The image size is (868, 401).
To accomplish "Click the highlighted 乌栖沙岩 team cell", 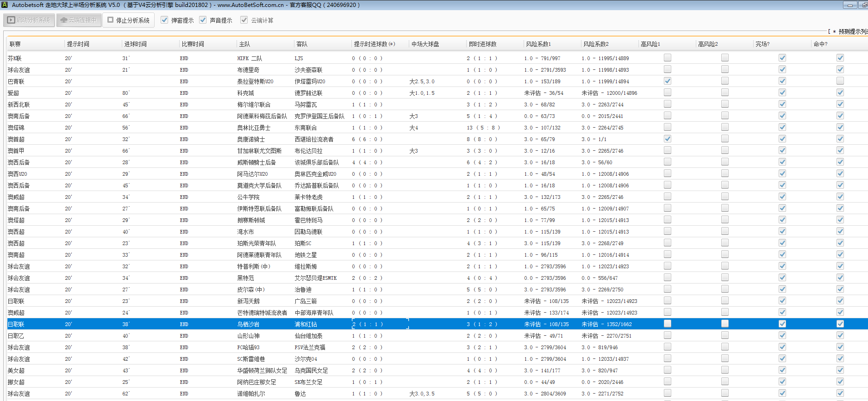I will (x=248, y=324).
